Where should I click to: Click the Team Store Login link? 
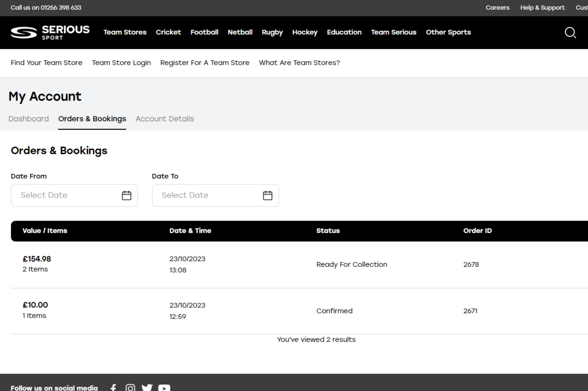pos(121,63)
